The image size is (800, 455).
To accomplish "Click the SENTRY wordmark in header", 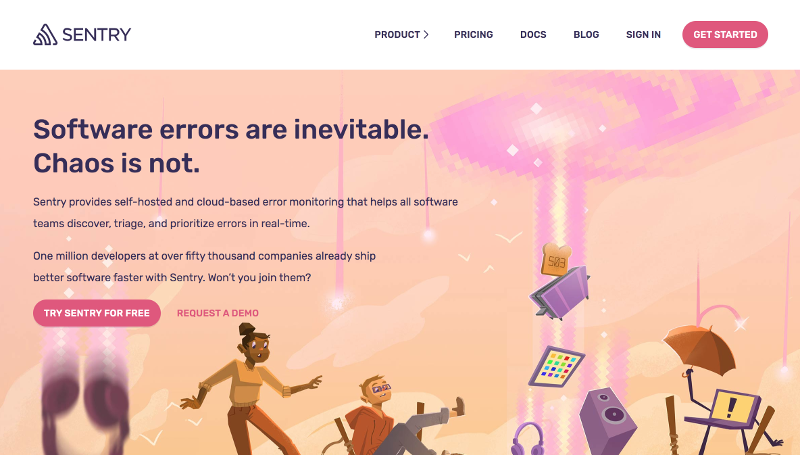I will coord(96,35).
